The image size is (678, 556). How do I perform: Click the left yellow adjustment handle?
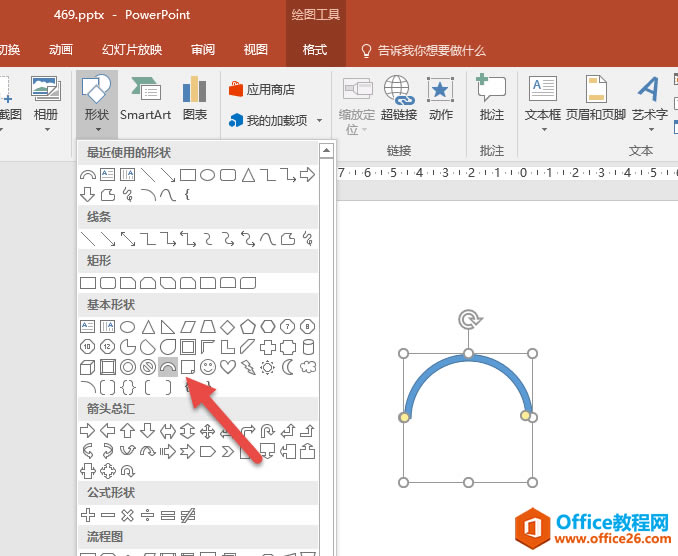point(404,417)
